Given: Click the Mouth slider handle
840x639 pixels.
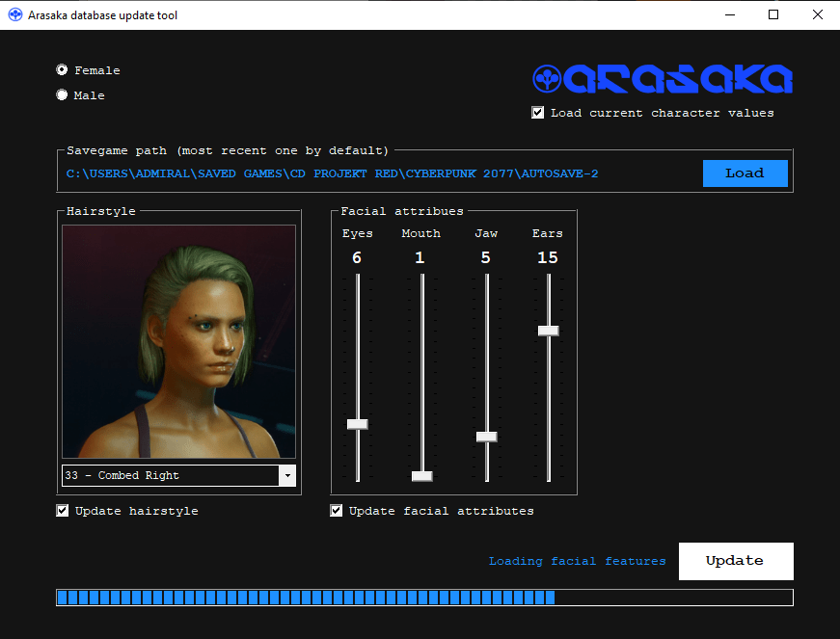Looking at the screenshot, I should point(421,476).
